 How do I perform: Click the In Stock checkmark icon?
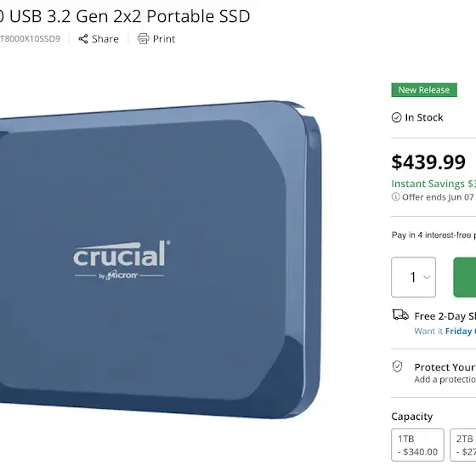coord(396,117)
